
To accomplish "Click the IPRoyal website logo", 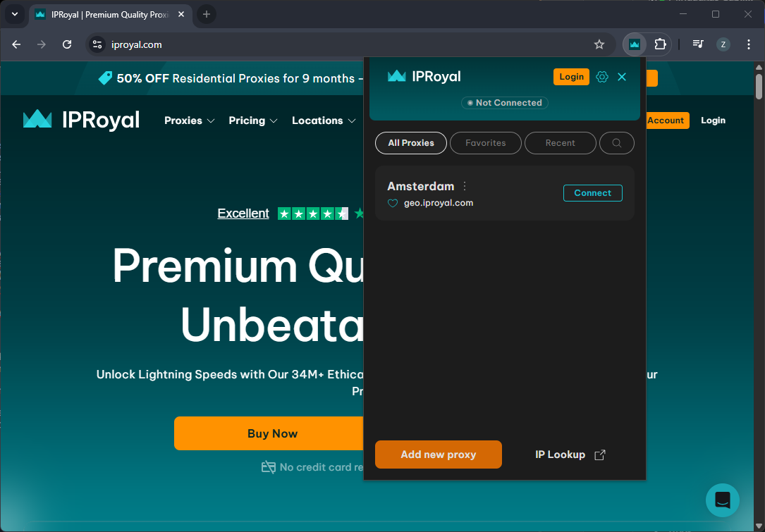I will 81,120.
